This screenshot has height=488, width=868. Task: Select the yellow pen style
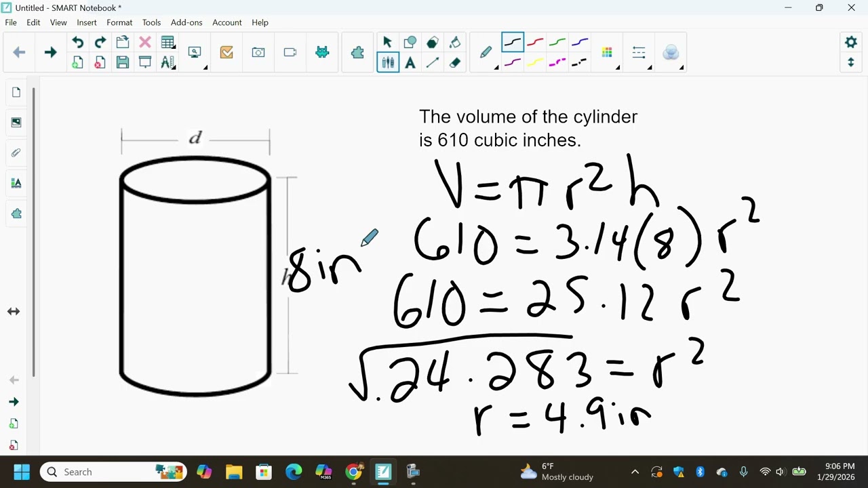point(535,63)
